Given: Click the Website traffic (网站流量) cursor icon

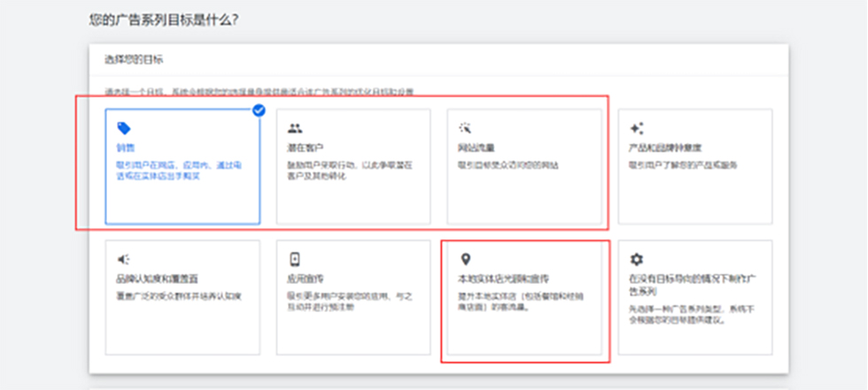Looking at the screenshot, I should coord(466,129).
